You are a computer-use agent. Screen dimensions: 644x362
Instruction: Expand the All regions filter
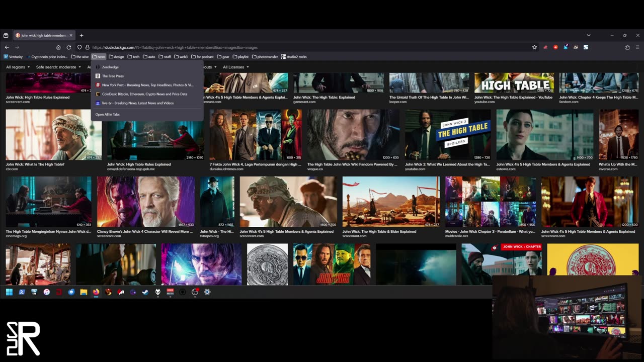click(x=18, y=67)
